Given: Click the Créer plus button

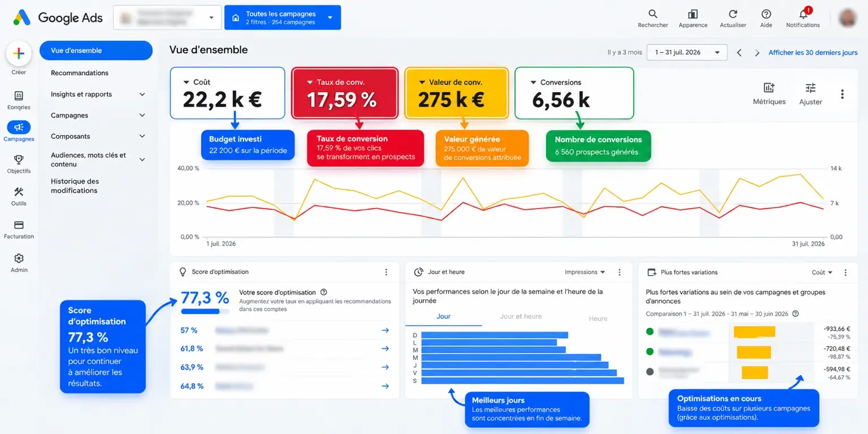Looking at the screenshot, I should tap(19, 54).
